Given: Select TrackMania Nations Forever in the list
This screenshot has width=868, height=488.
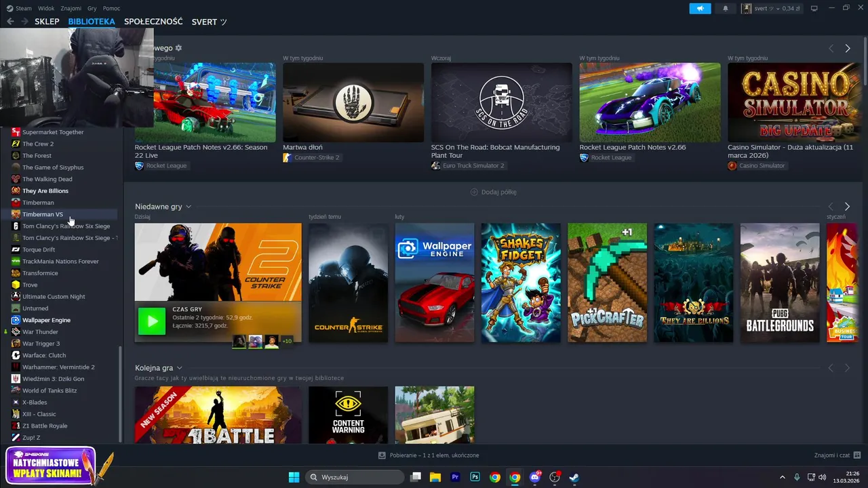Looking at the screenshot, I should (60, 262).
